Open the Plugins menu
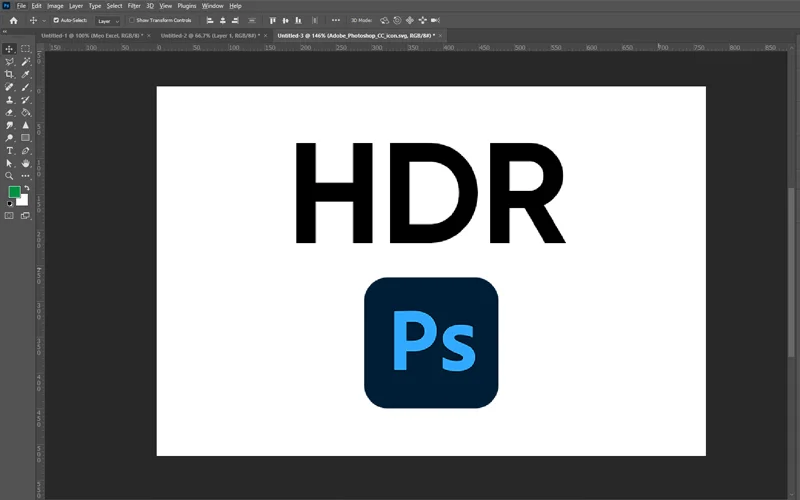This screenshot has height=500, width=800. pyautogui.click(x=187, y=6)
